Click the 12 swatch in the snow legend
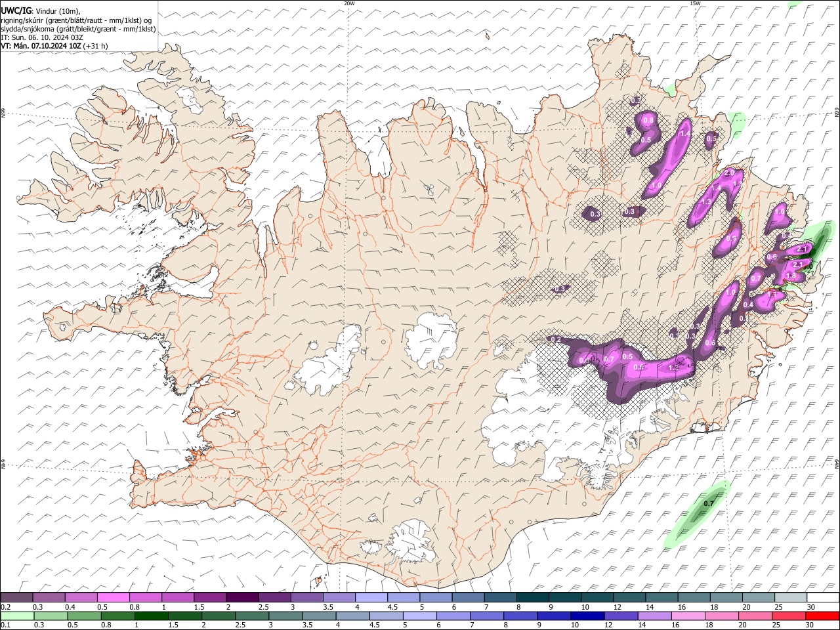Viewport: 840px width, 630px height. point(629,598)
